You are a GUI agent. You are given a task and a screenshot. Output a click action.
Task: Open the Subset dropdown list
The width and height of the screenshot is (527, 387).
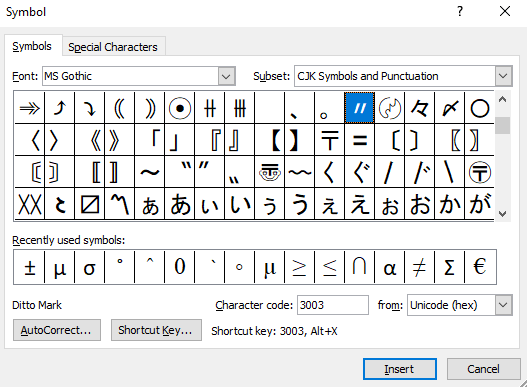pyautogui.click(x=503, y=76)
